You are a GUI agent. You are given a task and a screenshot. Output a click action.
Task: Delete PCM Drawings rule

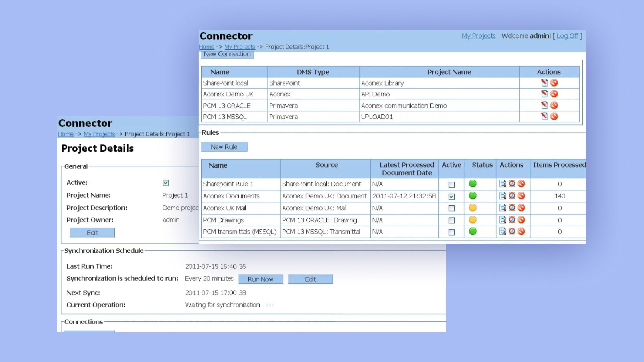(521, 220)
